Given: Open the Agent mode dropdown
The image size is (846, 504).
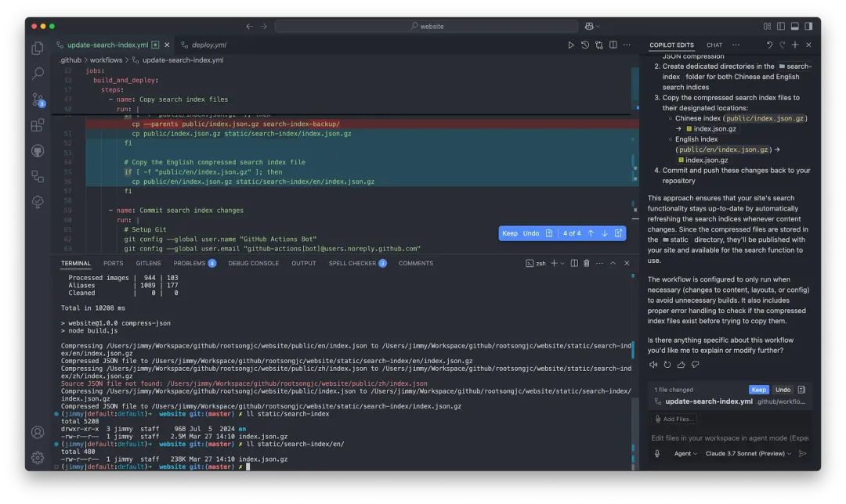Looking at the screenshot, I should pyautogui.click(x=685, y=453).
